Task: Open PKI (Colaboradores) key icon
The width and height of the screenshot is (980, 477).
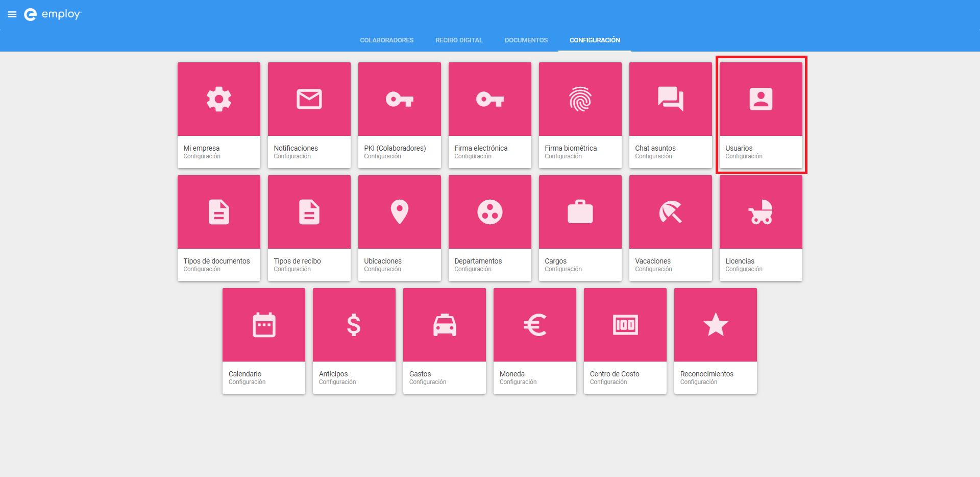Action: pos(400,99)
